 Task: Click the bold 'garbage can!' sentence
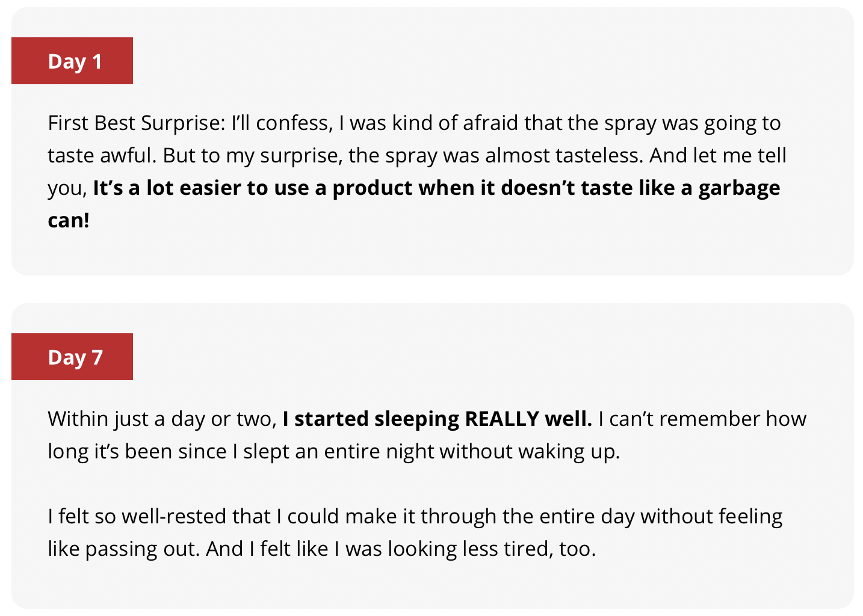pyautogui.click(x=414, y=204)
